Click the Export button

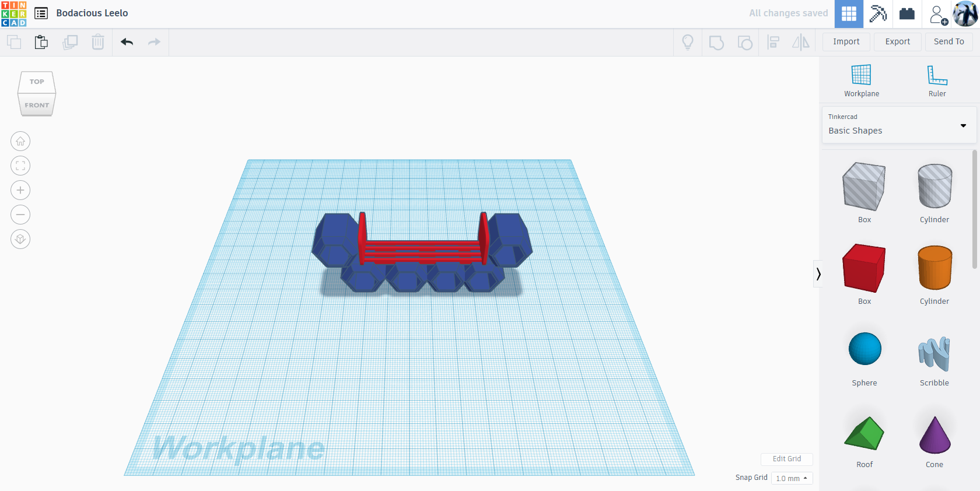click(x=898, y=42)
